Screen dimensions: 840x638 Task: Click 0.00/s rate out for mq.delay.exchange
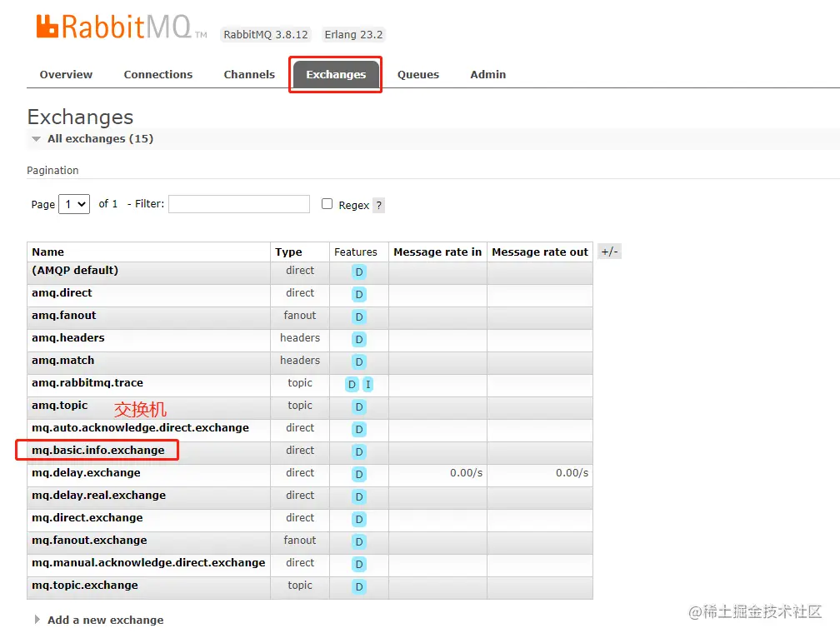pos(572,472)
